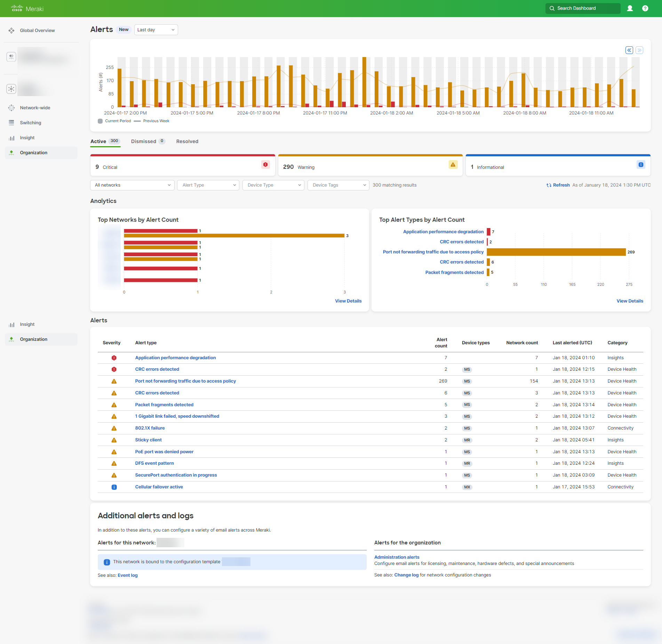Click inside the Search Dashboard field
This screenshot has height=644, width=662.
(x=583, y=8)
